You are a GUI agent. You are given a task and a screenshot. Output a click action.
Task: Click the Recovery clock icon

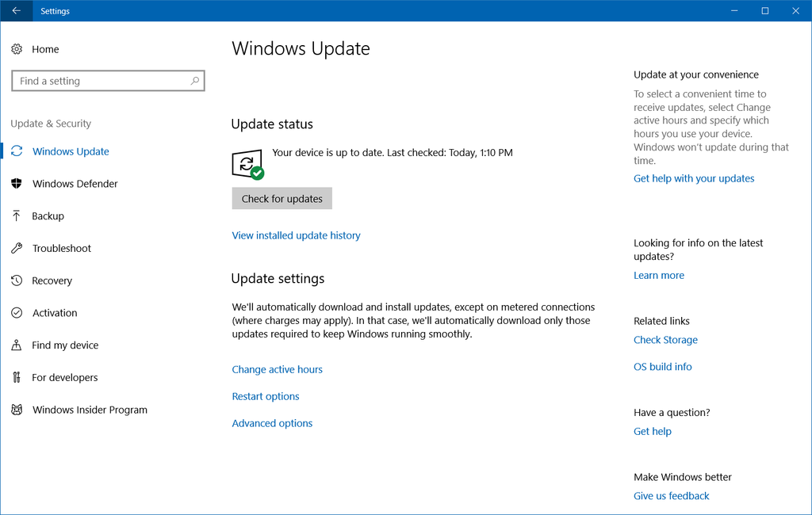17,281
